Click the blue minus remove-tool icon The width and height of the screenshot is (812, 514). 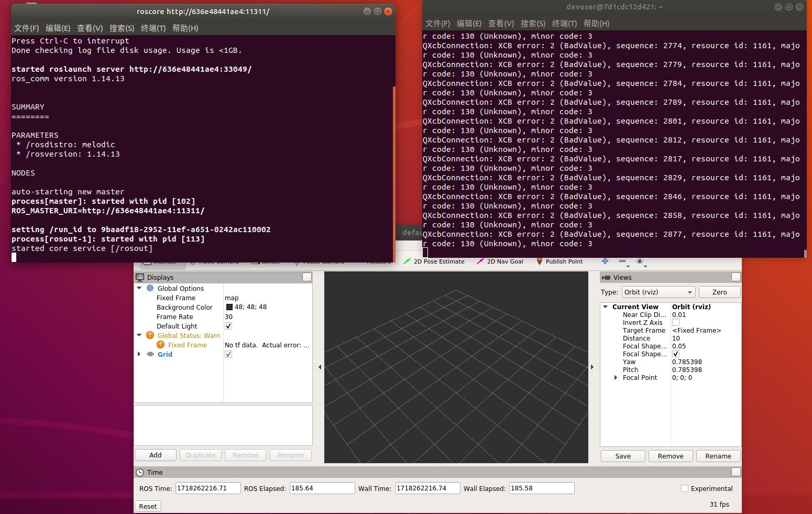[622, 261]
